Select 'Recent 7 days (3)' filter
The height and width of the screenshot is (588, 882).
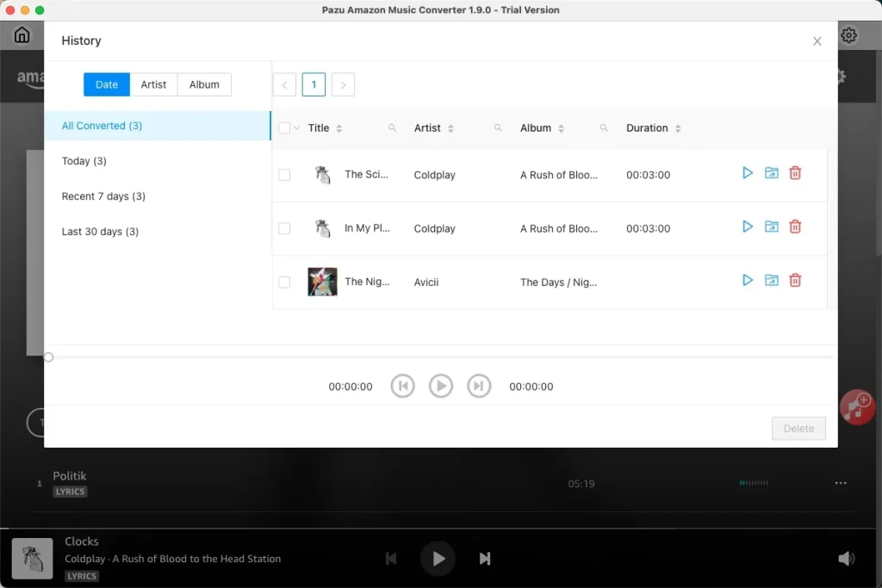click(103, 195)
